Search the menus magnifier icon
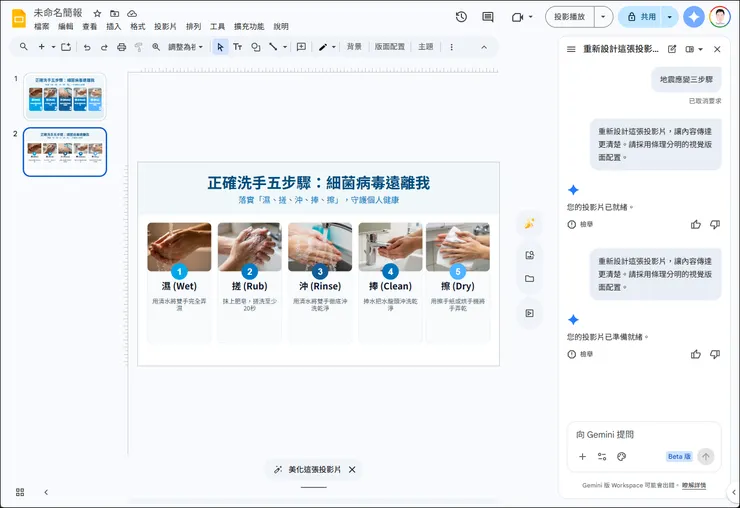This screenshot has width=740, height=508. [x=24, y=47]
